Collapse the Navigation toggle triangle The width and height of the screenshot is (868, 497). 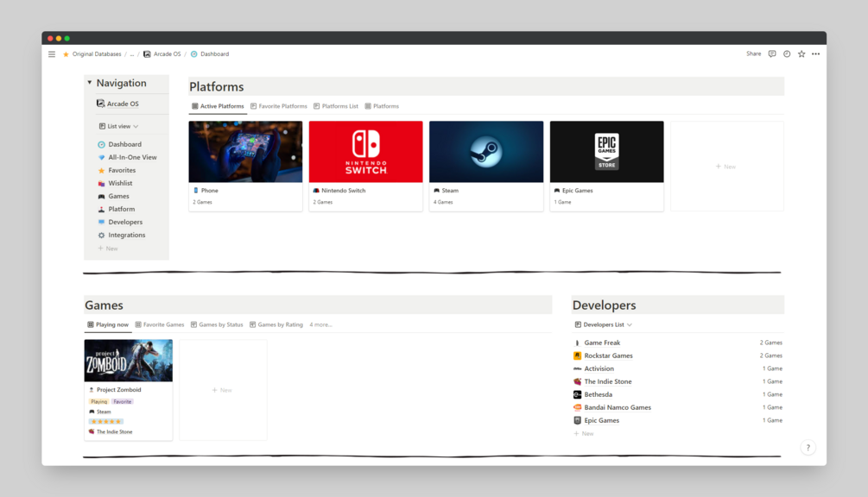(x=89, y=83)
